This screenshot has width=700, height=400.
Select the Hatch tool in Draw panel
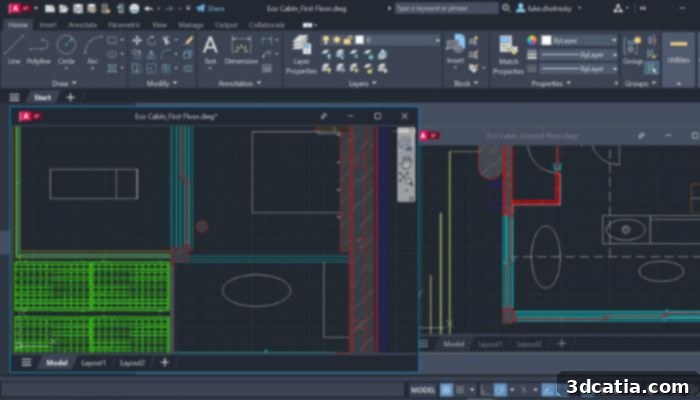tap(112, 68)
